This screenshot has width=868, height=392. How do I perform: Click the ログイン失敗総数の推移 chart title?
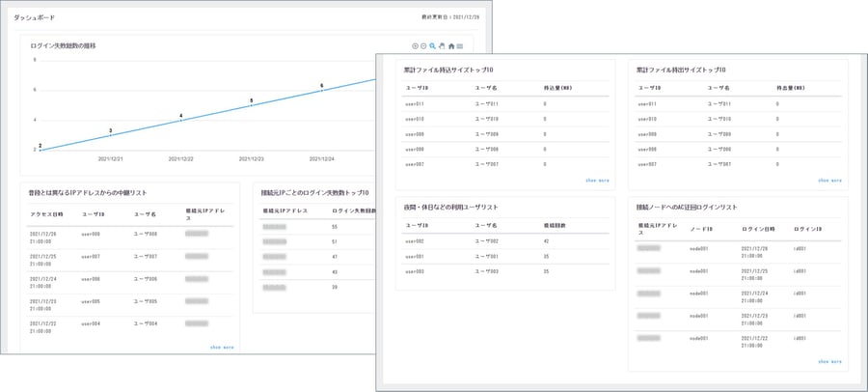(x=63, y=46)
